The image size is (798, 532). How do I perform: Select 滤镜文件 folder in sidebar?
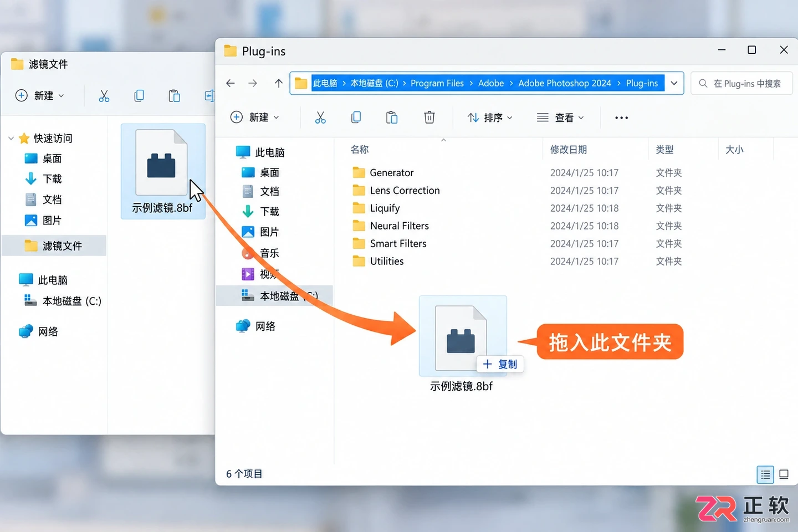[54, 245]
